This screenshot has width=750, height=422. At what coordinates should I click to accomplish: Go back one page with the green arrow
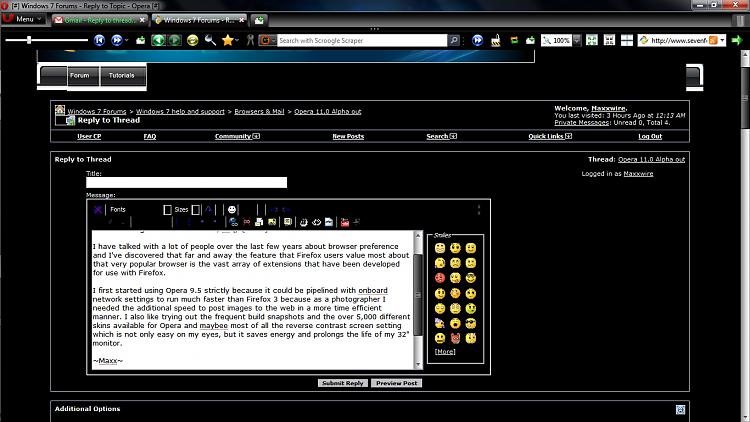pos(158,40)
